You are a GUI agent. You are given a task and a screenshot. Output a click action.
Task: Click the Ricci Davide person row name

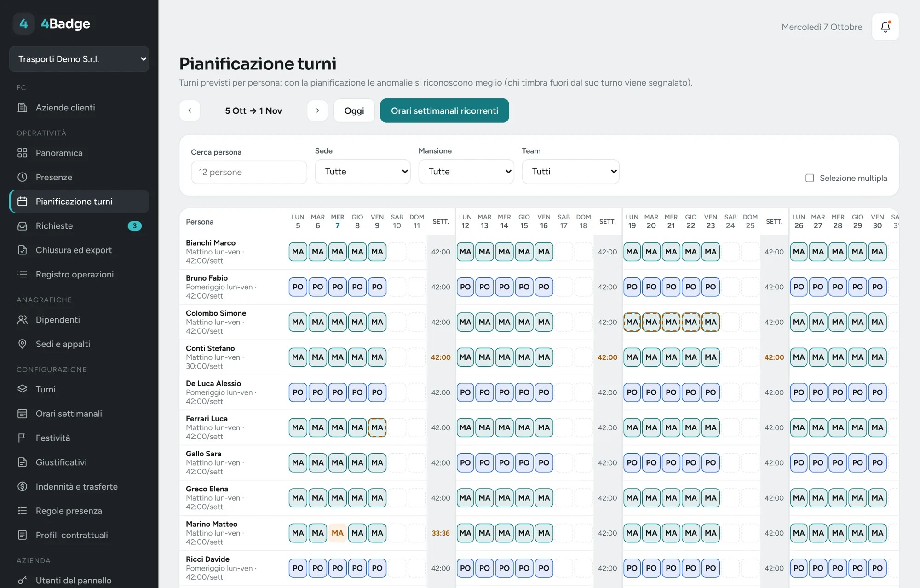(x=207, y=559)
